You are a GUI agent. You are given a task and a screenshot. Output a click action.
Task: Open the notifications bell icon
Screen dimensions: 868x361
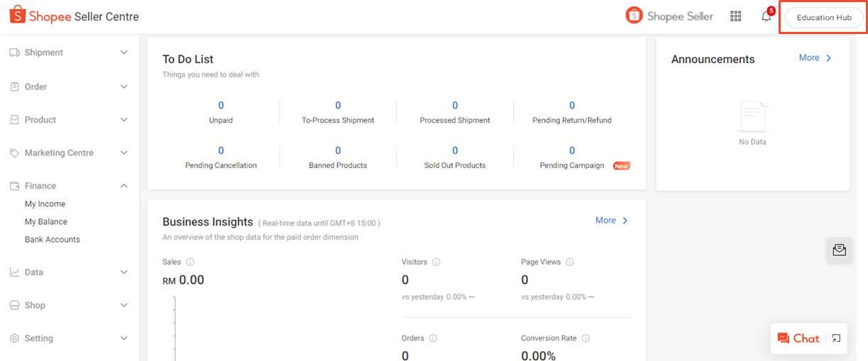click(766, 16)
